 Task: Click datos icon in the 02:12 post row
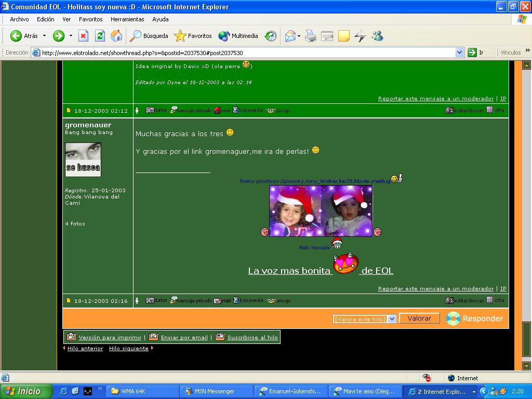(x=156, y=110)
